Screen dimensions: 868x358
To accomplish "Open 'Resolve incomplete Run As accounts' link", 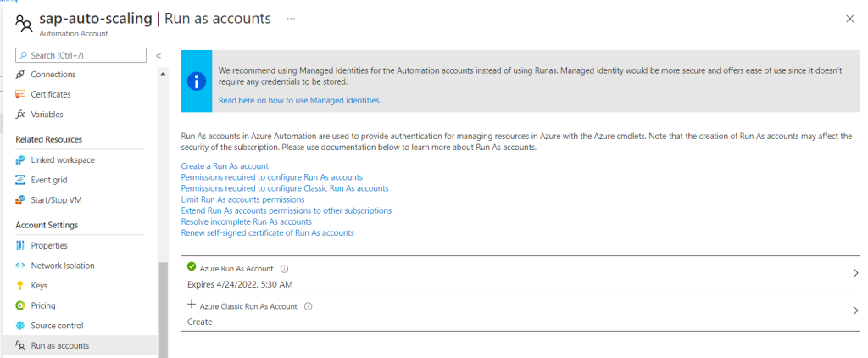I will point(247,221).
